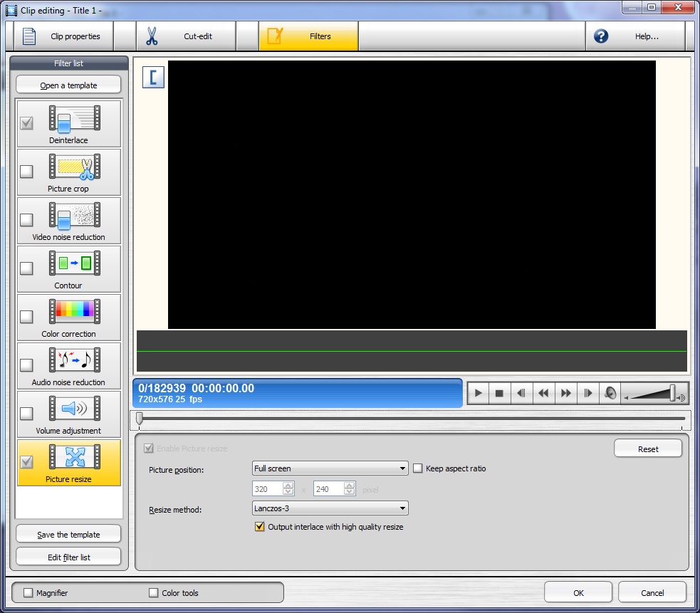Click the Enable Picture resize checkbox

point(149,449)
